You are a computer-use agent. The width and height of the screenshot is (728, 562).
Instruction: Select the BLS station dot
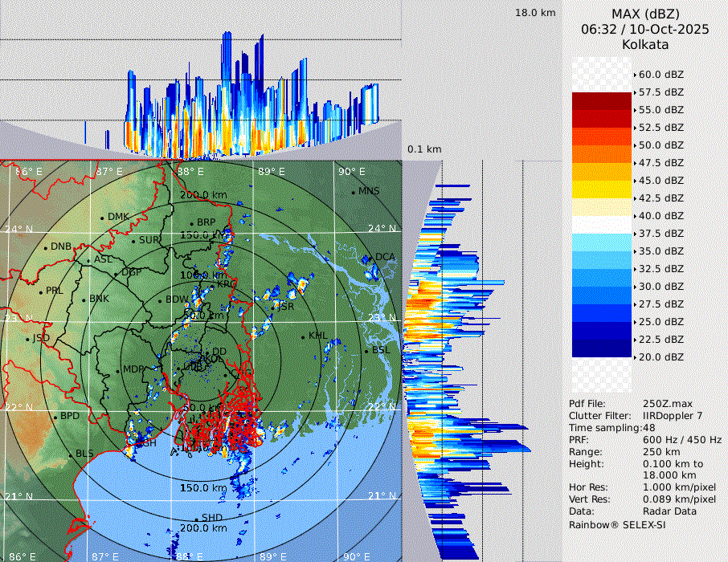70,454
